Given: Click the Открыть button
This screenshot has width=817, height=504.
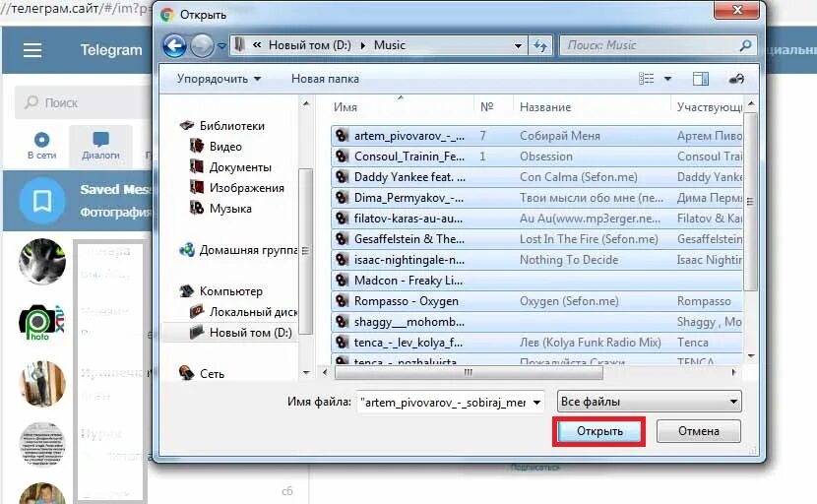Looking at the screenshot, I should coord(599,431).
